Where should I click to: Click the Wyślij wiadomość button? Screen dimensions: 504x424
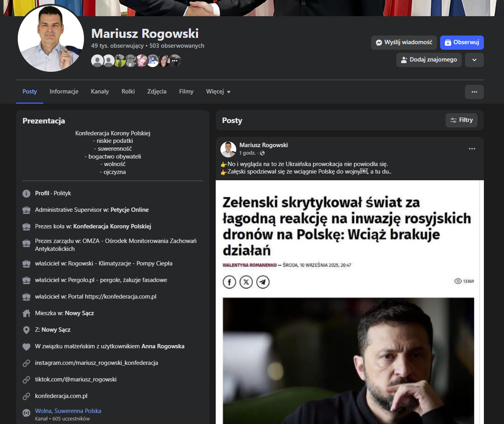pos(404,43)
